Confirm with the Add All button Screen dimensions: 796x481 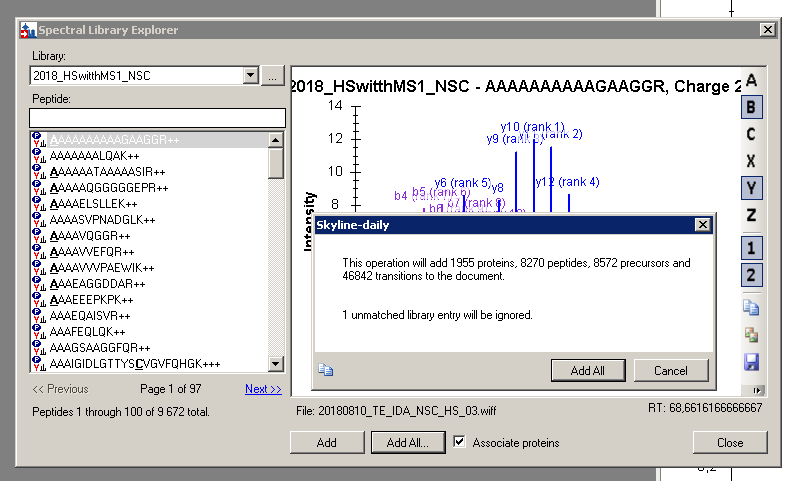coord(588,370)
